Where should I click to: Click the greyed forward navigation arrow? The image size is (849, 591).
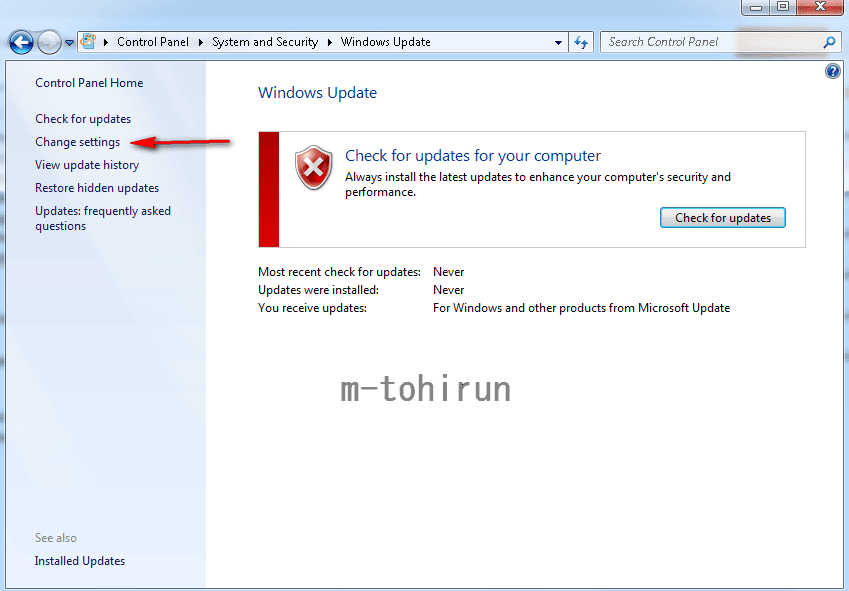click(x=49, y=42)
